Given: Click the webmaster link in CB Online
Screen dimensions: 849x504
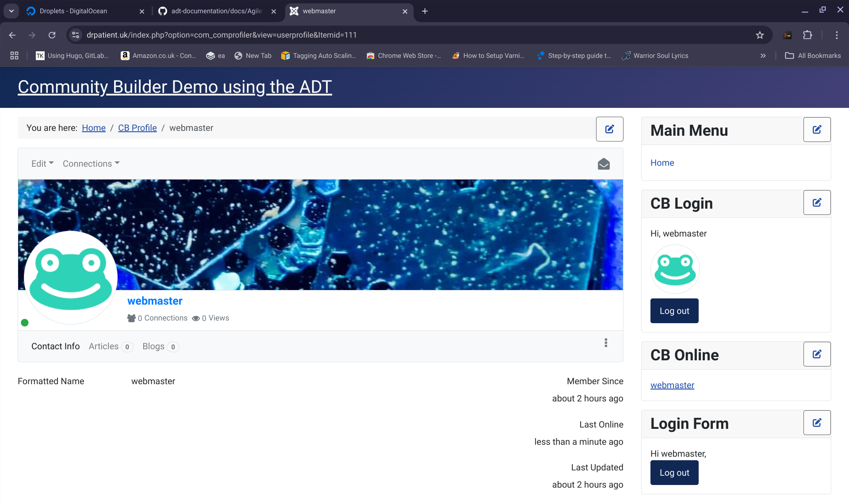Looking at the screenshot, I should click(x=672, y=385).
